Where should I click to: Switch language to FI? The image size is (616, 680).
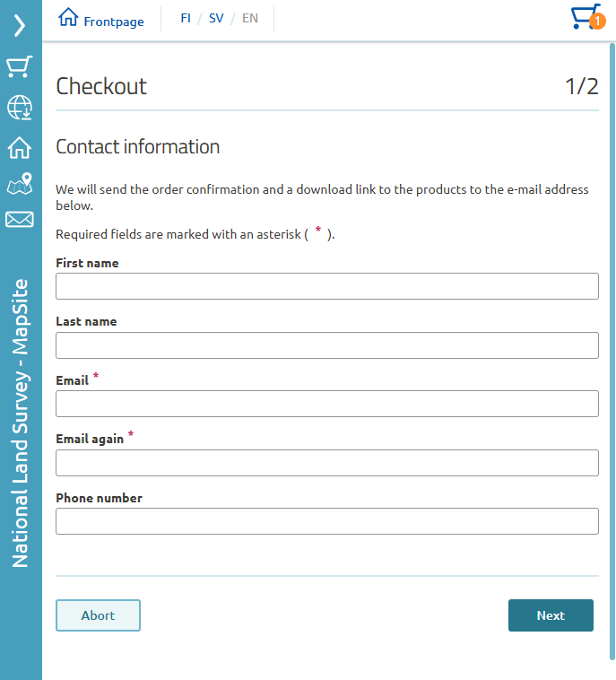pyautogui.click(x=186, y=18)
